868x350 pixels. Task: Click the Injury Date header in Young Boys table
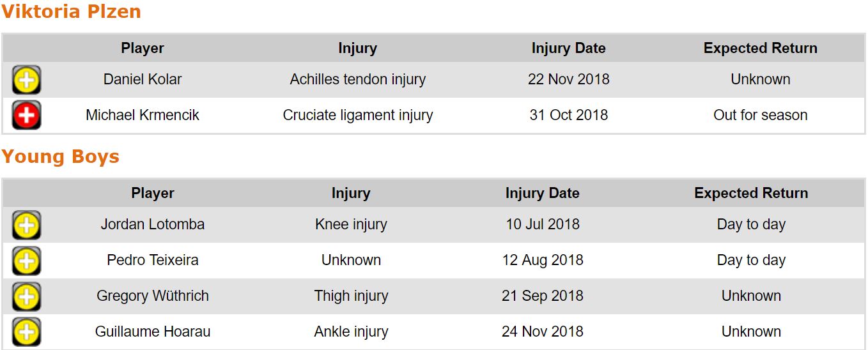(542, 194)
